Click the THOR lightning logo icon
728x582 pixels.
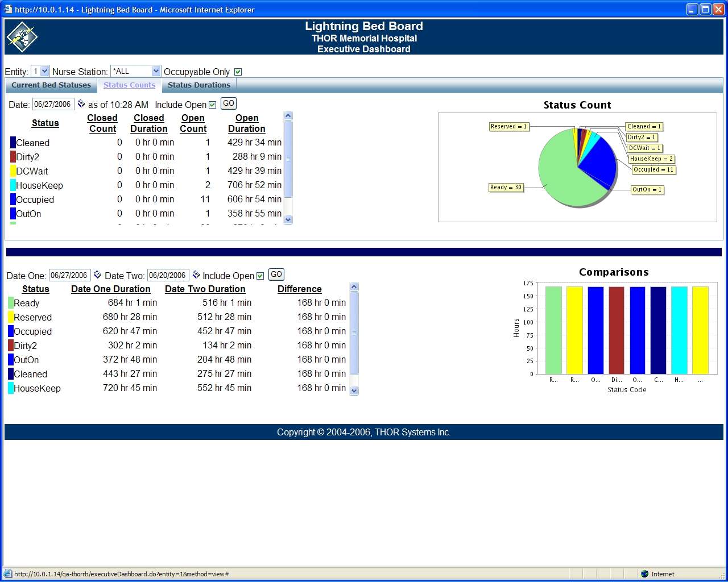click(22, 37)
